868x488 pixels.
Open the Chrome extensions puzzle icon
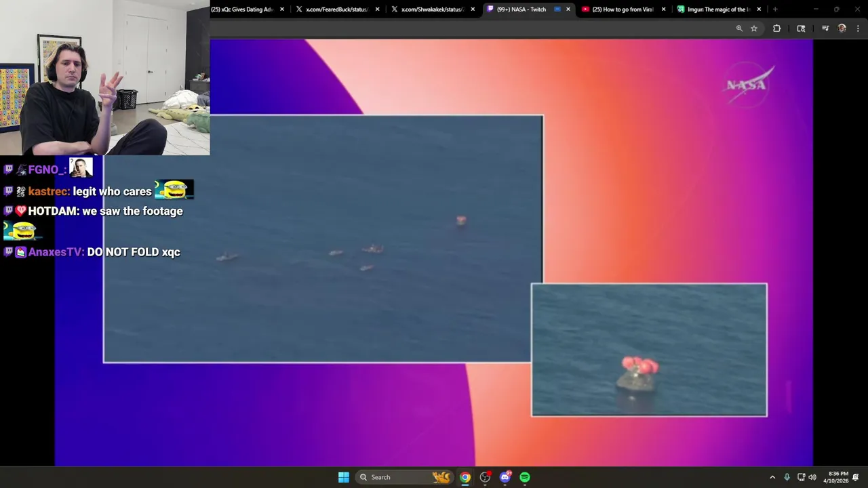coord(776,28)
